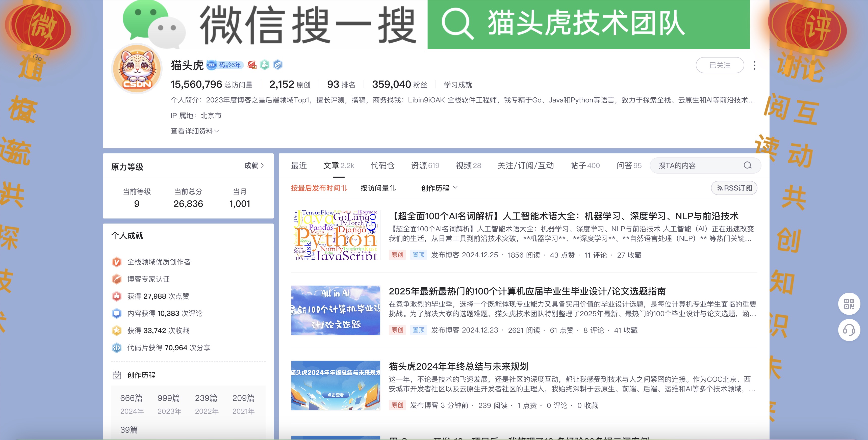This screenshot has width=868, height=440.
Task: Click the 点赞 thumbs-up achievement icon
Action: (117, 296)
